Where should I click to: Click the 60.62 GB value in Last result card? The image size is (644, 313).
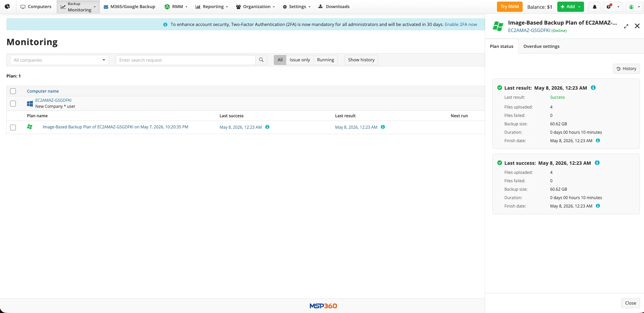point(559,124)
